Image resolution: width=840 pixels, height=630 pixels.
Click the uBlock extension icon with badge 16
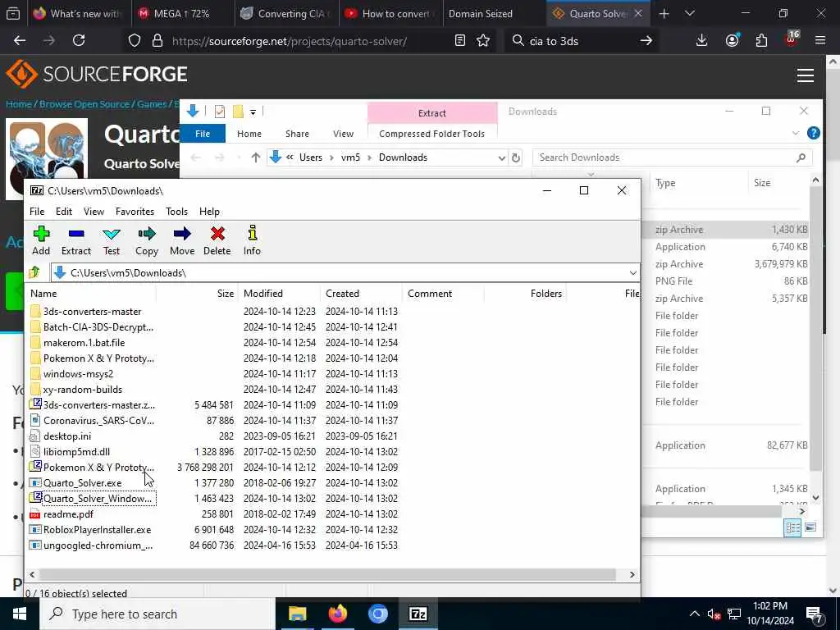(x=792, y=39)
